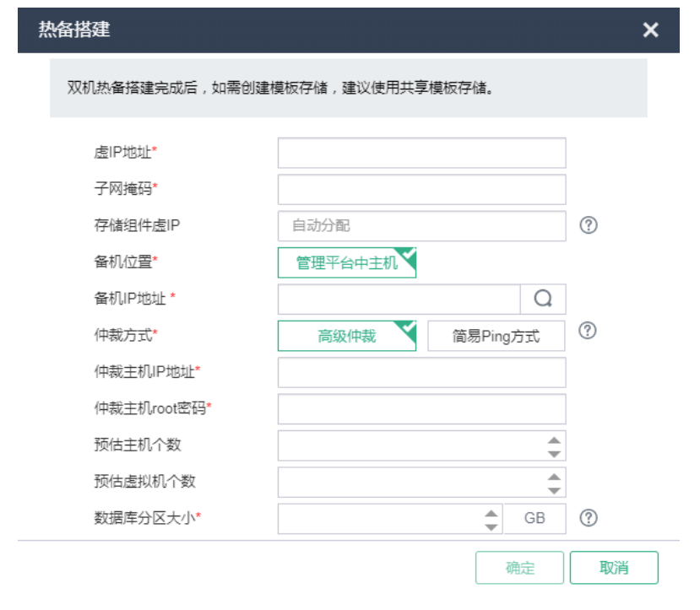Viewport: 700px width, 610px height.
Task: Click the 存储组件虚IP label
Action: click(x=137, y=225)
